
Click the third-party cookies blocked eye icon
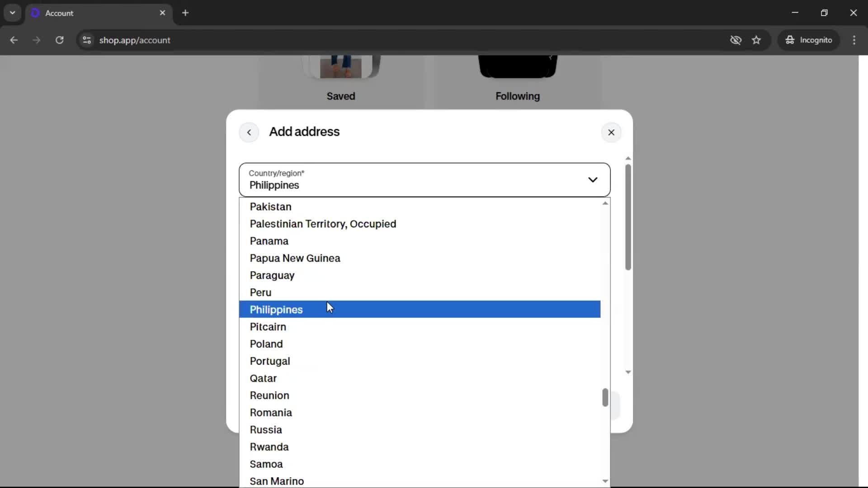[736, 40]
